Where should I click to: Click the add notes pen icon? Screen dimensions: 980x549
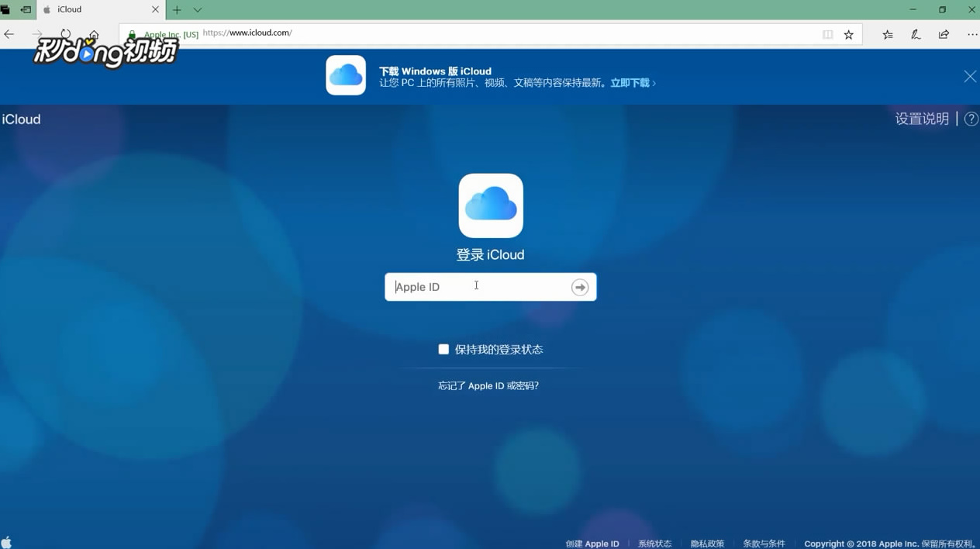click(x=916, y=34)
